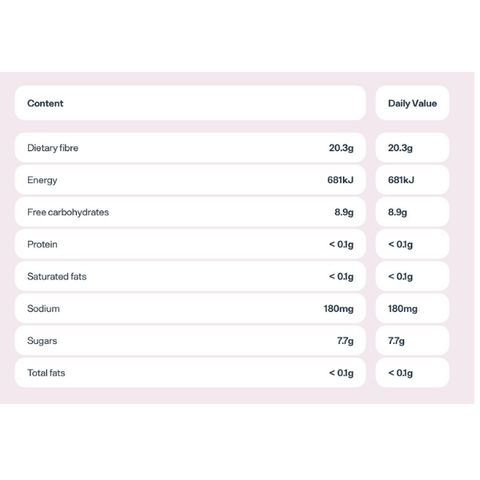Click the Content header cell

pos(190,103)
